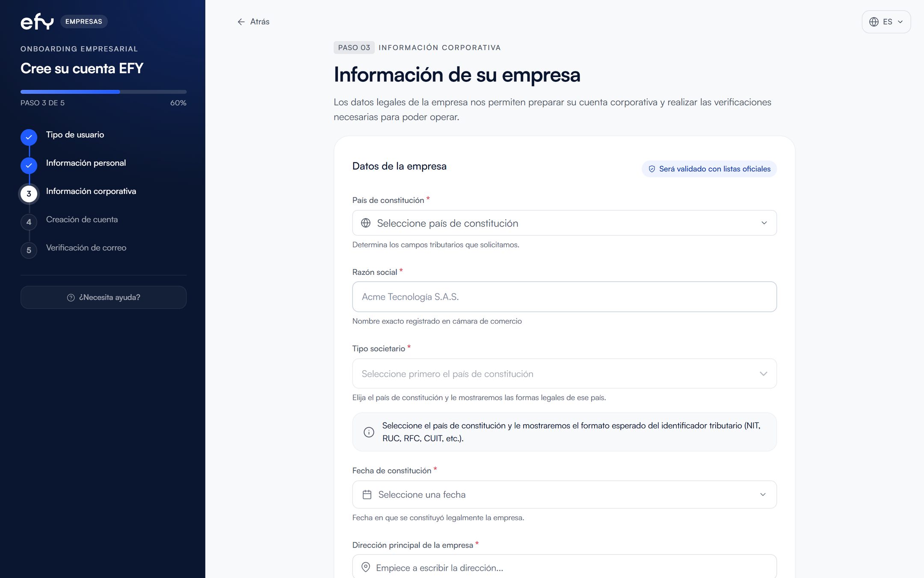924x578 pixels.
Task: Click the PASO 03 label
Action: coord(354,48)
